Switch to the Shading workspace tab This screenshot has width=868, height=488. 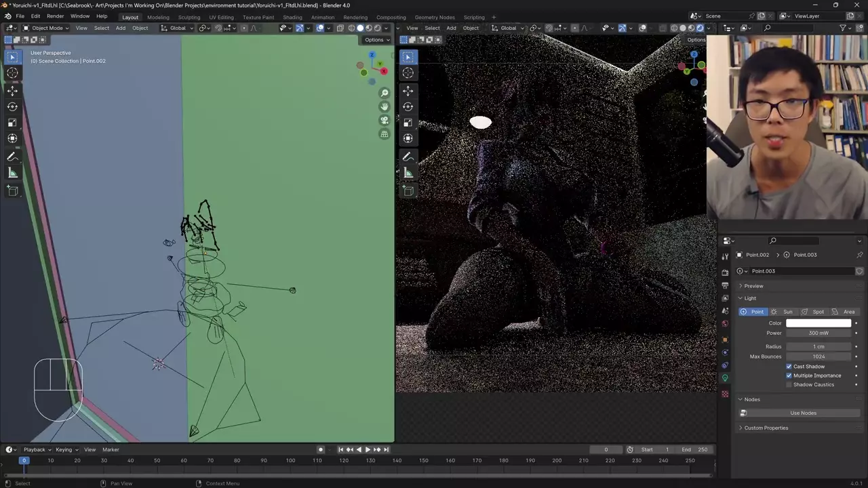(x=292, y=17)
